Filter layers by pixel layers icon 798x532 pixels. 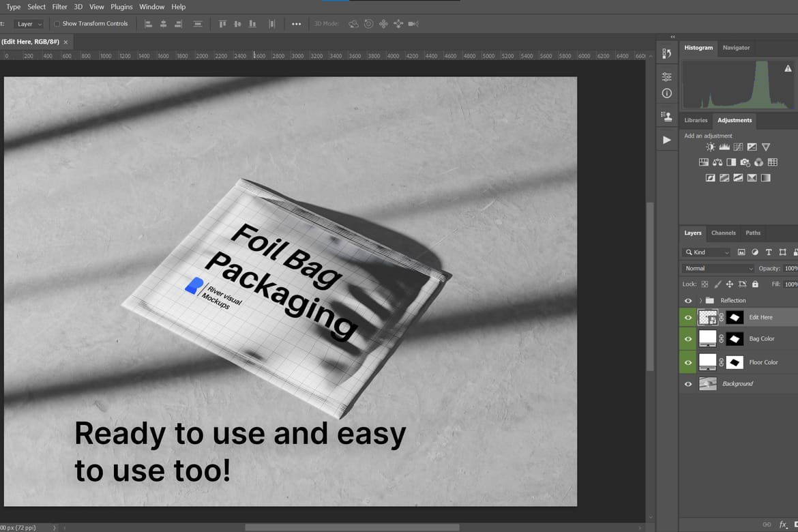[741, 252]
